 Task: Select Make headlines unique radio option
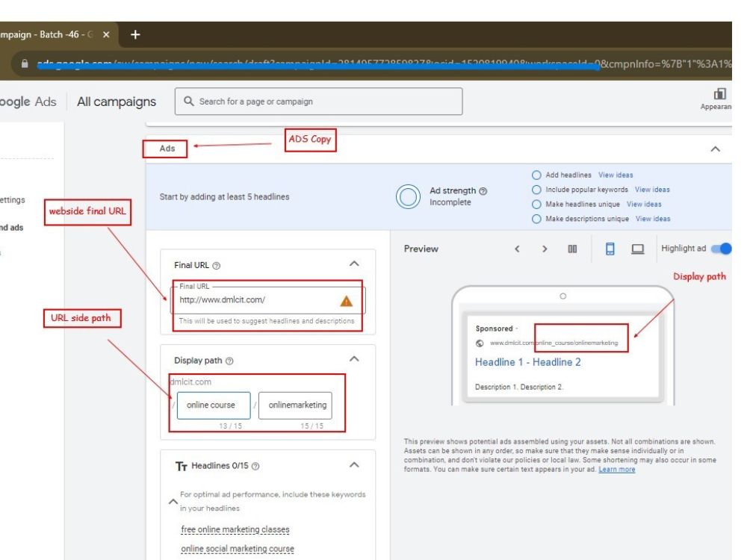click(536, 205)
